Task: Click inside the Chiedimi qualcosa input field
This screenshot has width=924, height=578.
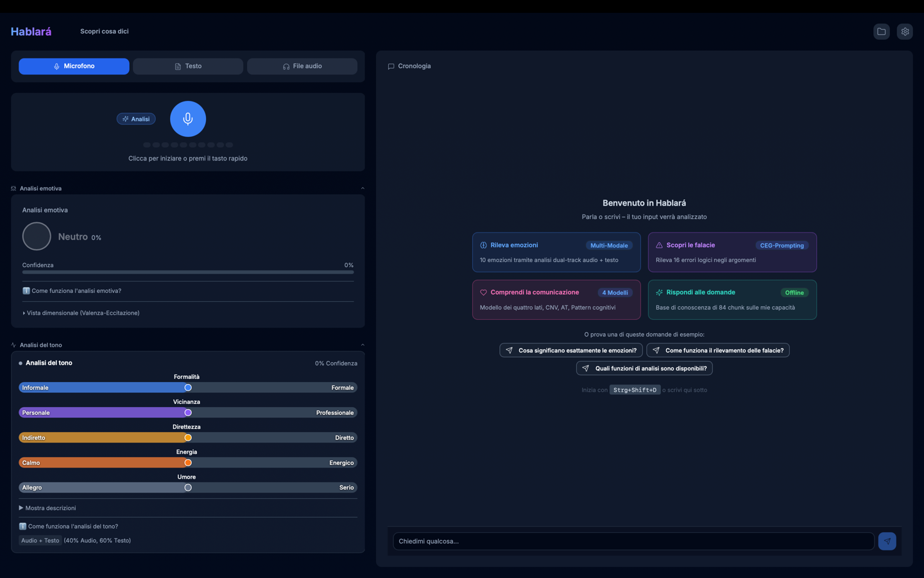Action: (632, 541)
